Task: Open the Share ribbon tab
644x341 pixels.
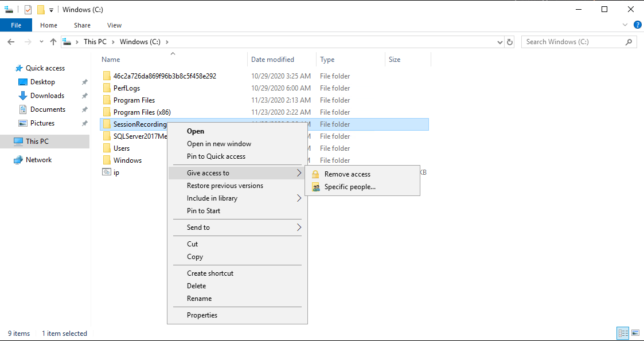Action: coord(82,25)
